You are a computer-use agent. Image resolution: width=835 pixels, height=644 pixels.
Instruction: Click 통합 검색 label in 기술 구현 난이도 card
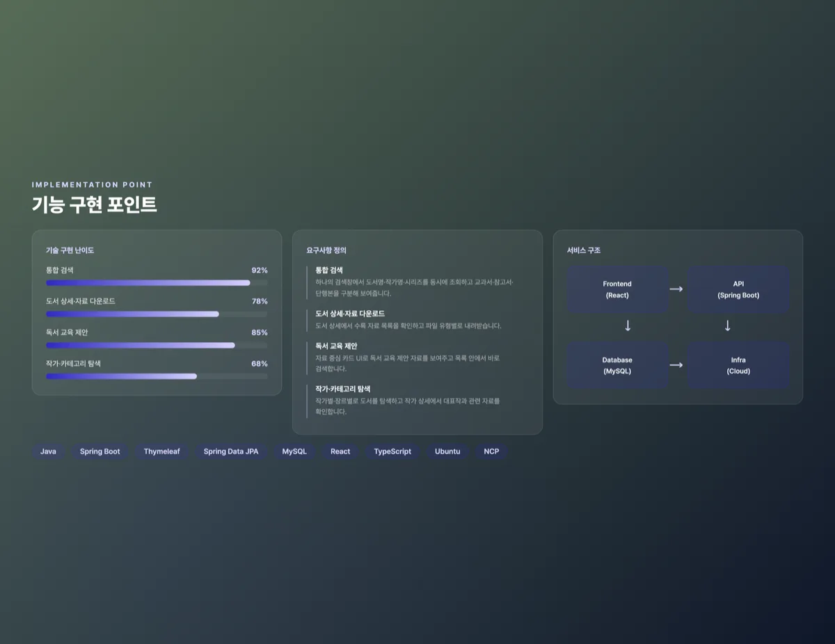[60, 270]
